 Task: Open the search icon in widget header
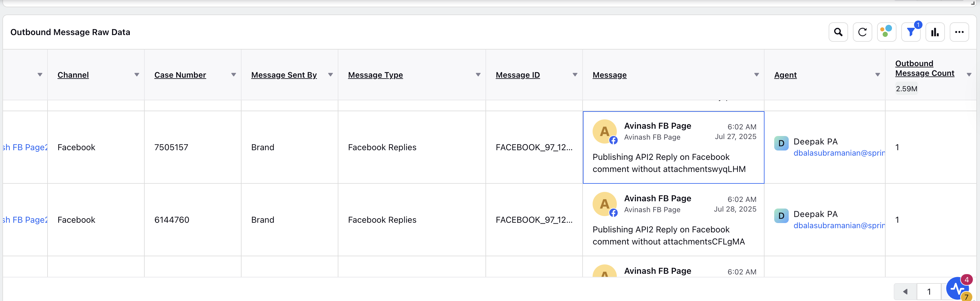coord(838,32)
